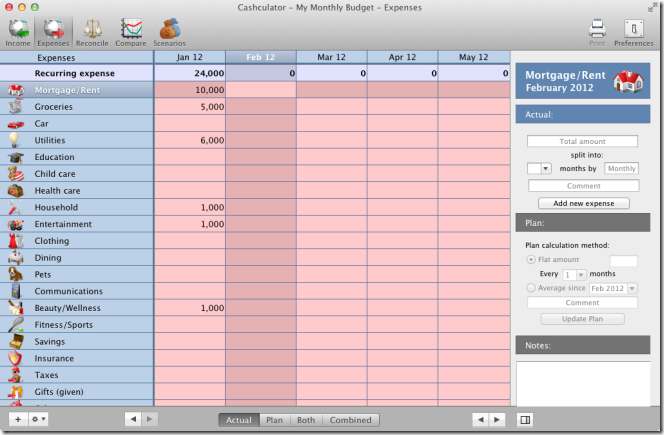Screen dimensions: 664x435
Task: Enter full screen using window corner arrows
Action: coord(652,7)
